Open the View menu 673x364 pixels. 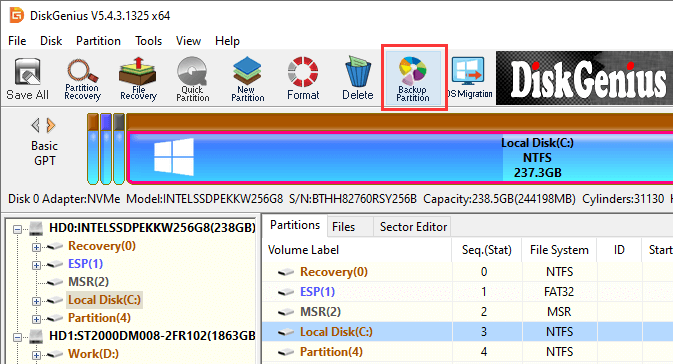coord(188,41)
